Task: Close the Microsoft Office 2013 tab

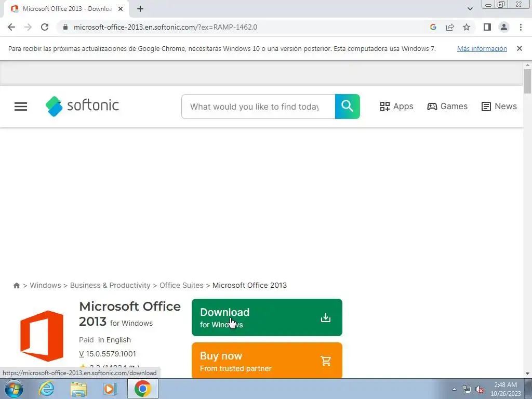Action: click(121, 9)
